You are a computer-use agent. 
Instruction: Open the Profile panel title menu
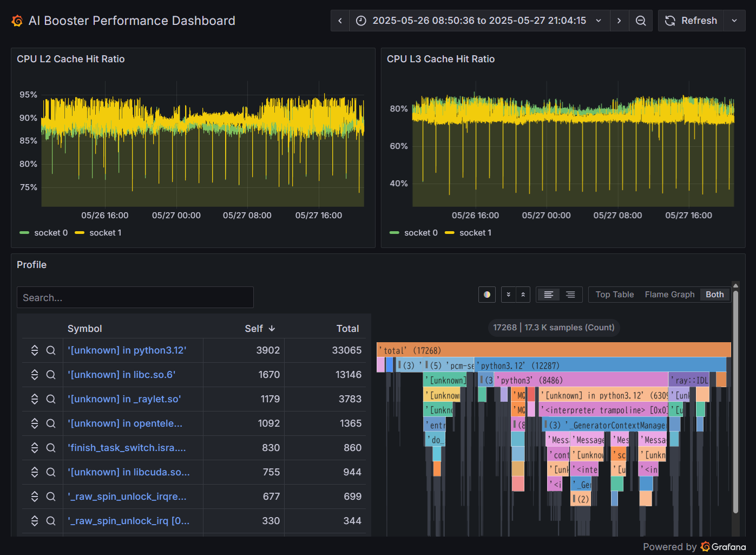(x=31, y=265)
